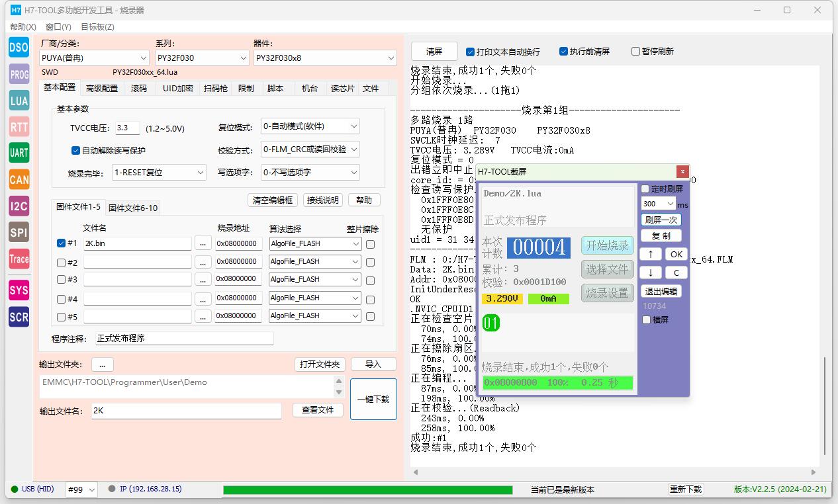Expand the 校验方式 dropdown
The width and height of the screenshot is (838, 504).
pyautogui.click(x=310, y=149)
